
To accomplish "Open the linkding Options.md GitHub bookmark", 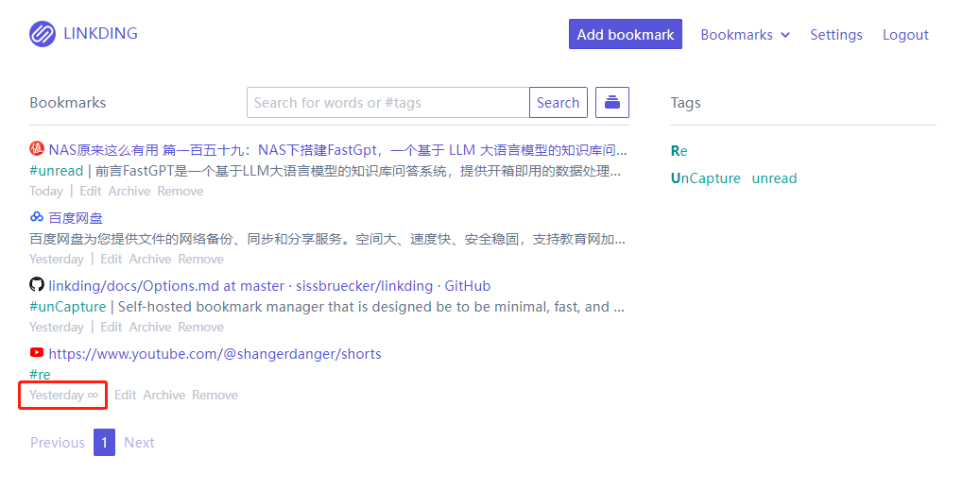I will pos(269,286).
